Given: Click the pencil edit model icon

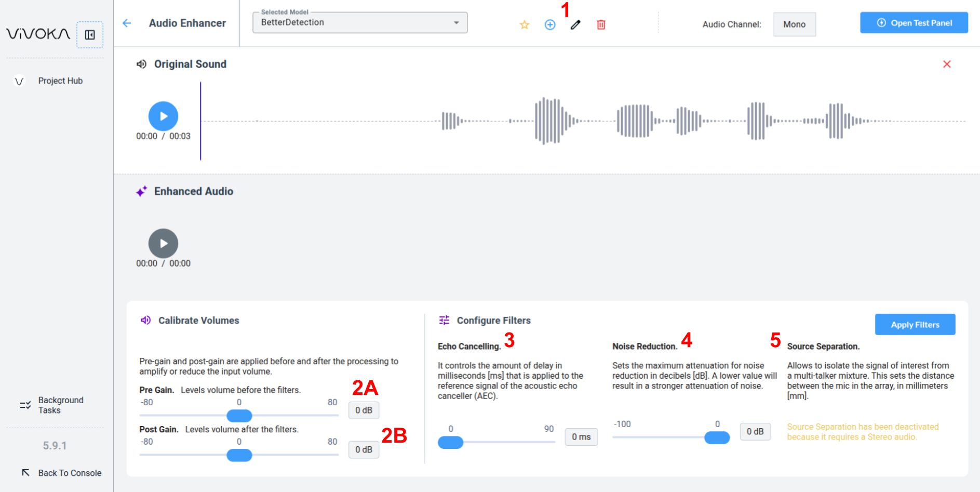Looking at the screenshot, I should tap(575, 24).
